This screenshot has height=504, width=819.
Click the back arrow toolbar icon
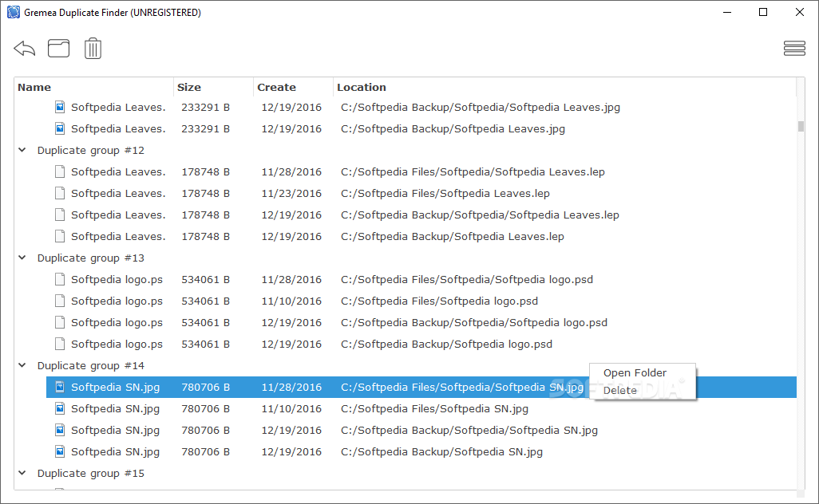(x=25, y=49)
